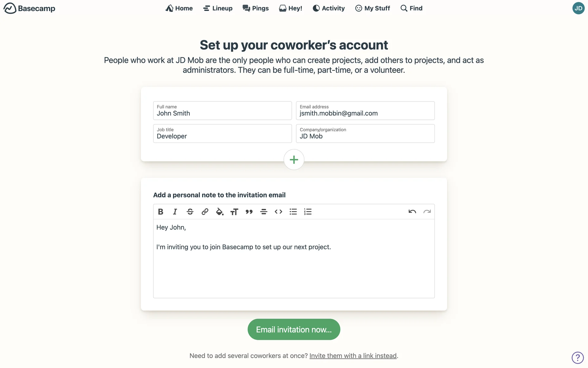Start a numbered list
Viewport: 588px width, 368px height.
coord(308,212)
